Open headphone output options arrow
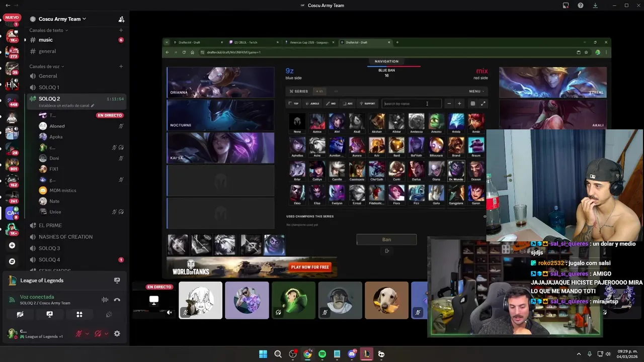 pos(106,333)
